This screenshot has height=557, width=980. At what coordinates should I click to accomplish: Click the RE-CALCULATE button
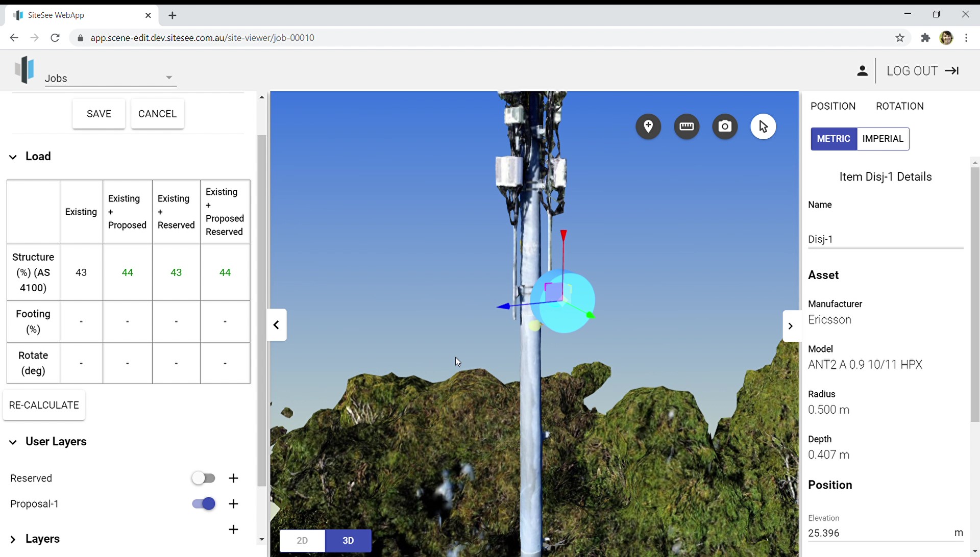tap(44, 404)
